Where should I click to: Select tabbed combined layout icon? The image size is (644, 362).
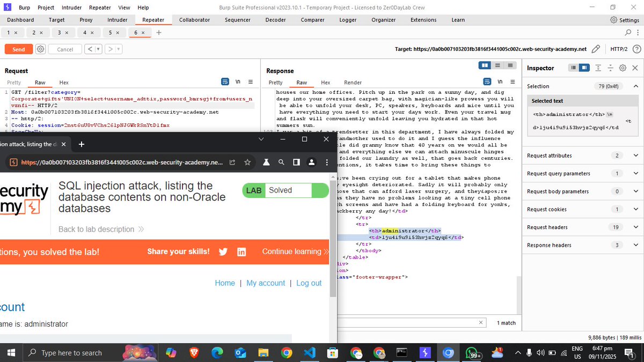click(x=511, y=65)
